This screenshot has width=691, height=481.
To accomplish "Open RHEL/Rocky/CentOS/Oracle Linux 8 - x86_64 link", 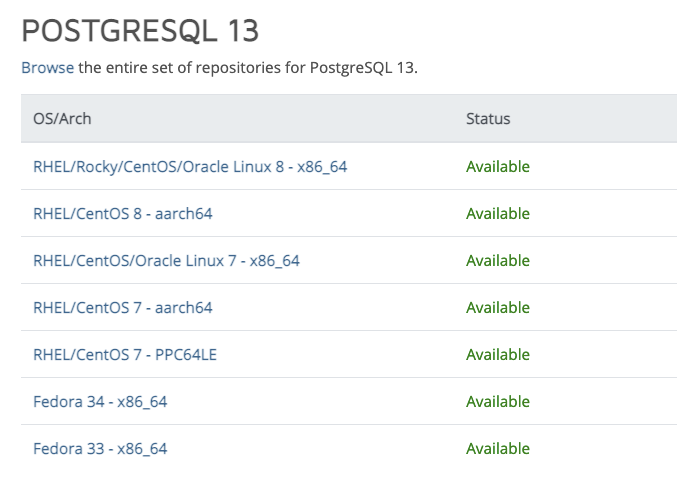I will click(x=190, y=167).
